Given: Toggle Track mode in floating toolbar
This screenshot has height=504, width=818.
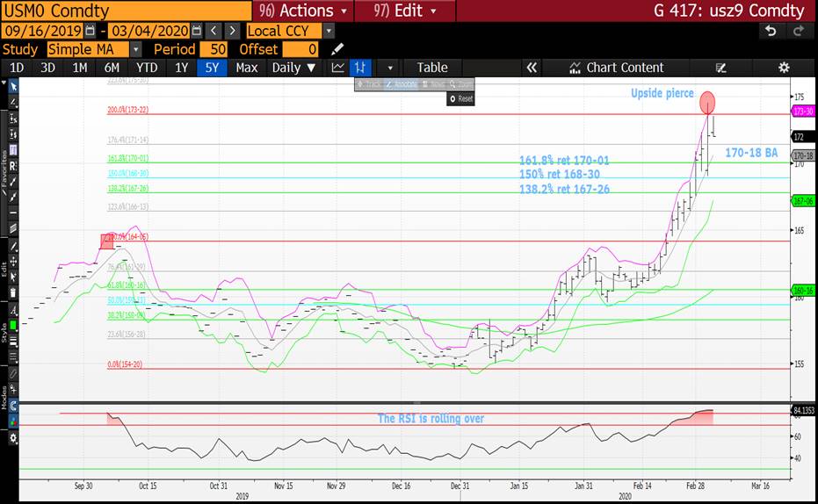Looking at the screenshot, I should pos(369,84).
